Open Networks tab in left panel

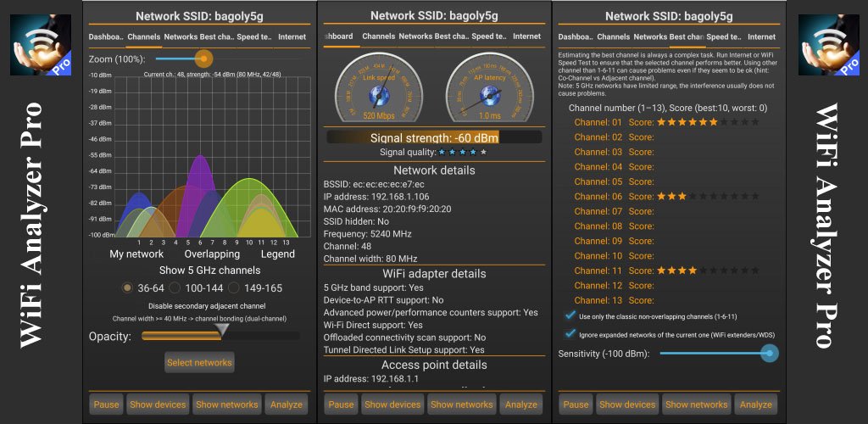(181, 37)
